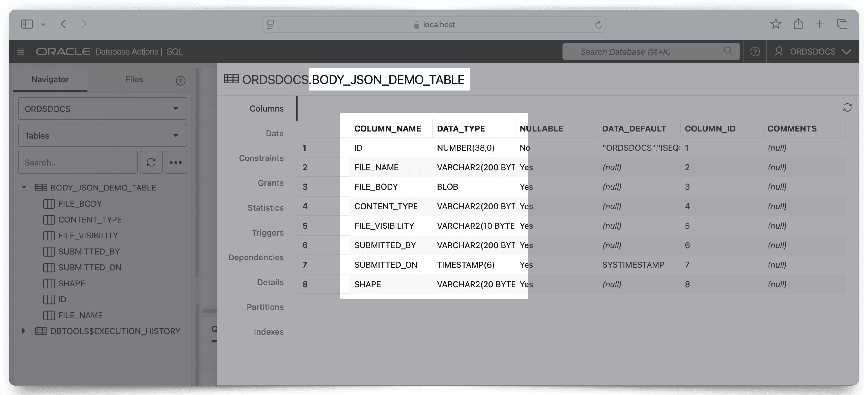Click the Navigator help question mark icon
The width and height of the screenshot is (868, 395).
click(181, 81)
